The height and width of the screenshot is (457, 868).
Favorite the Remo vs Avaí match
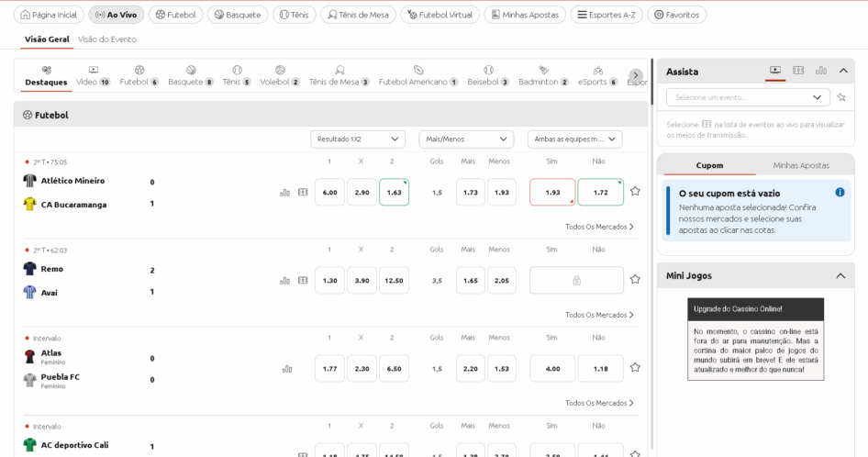pyautogui.click(x=635, y=279)
